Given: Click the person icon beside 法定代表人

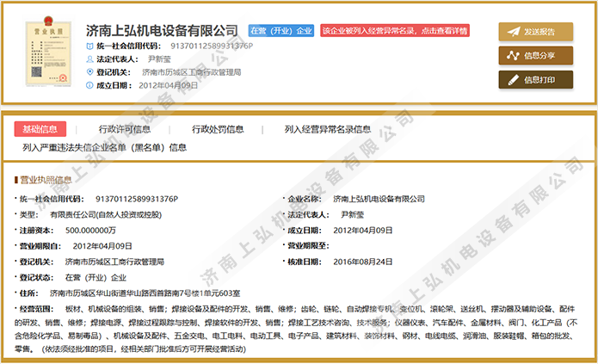Looking at the screenshot, I should pos(89,59).
